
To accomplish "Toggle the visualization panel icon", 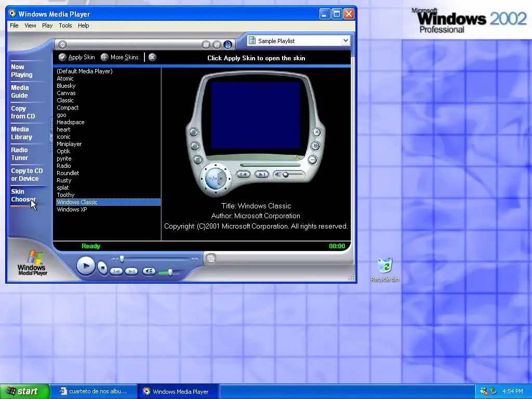I will (x=206, y=45).
